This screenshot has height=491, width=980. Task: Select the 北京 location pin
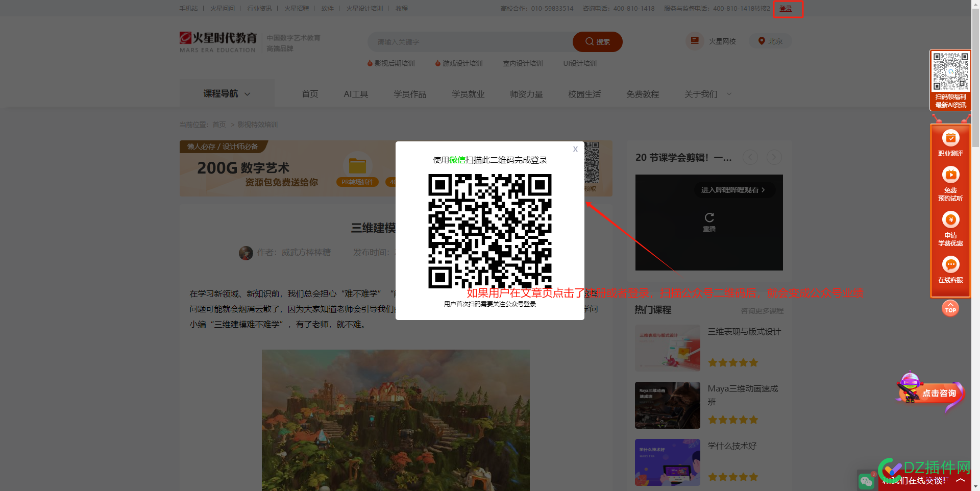click(770, 41)
